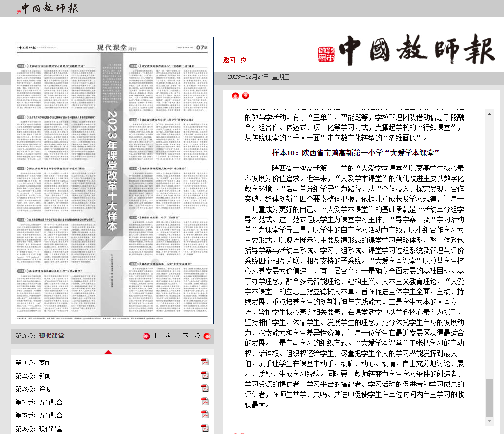Click 现代课堂 header in page thumbnail
Viewport: 504px width, 434px height.
[x=112, y=48]
